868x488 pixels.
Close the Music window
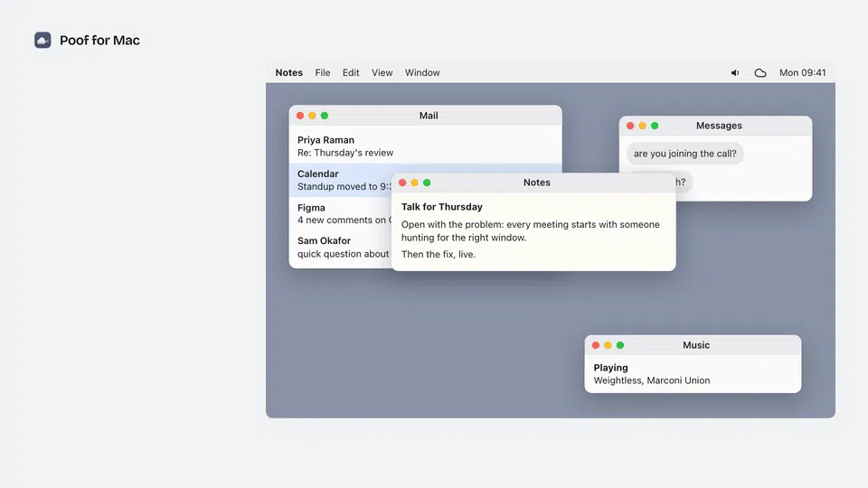(596, 345)
